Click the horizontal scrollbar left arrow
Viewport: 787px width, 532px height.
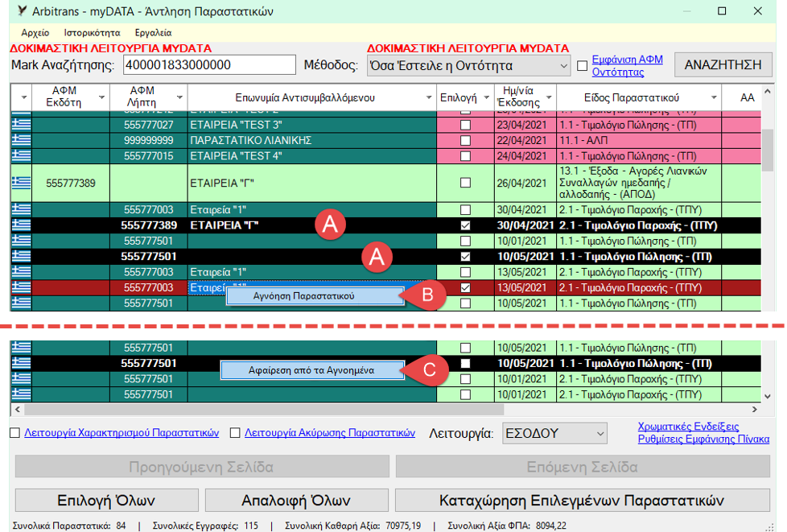coord(18,410)
